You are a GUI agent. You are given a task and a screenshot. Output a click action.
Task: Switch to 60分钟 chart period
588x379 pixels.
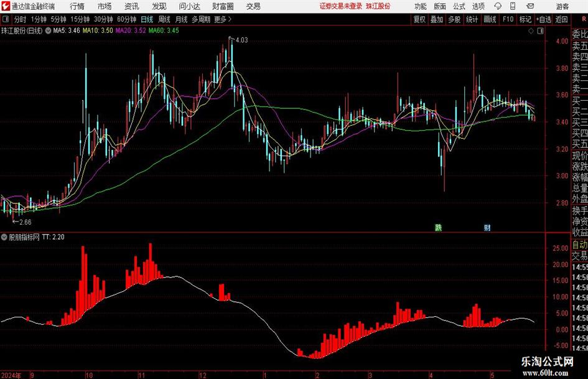pyautogui.click(x=127, y=19)
